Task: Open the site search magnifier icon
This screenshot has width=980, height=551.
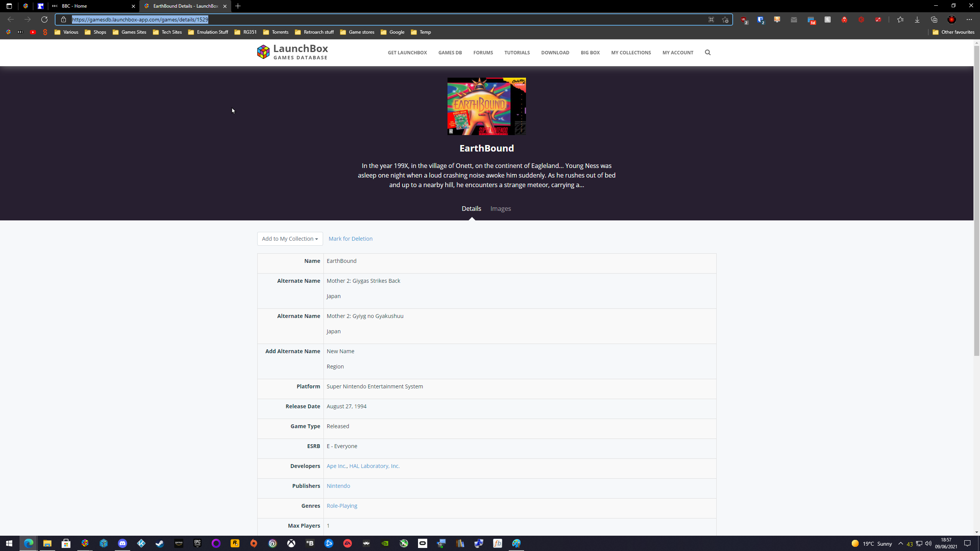Action: [707, 52]
